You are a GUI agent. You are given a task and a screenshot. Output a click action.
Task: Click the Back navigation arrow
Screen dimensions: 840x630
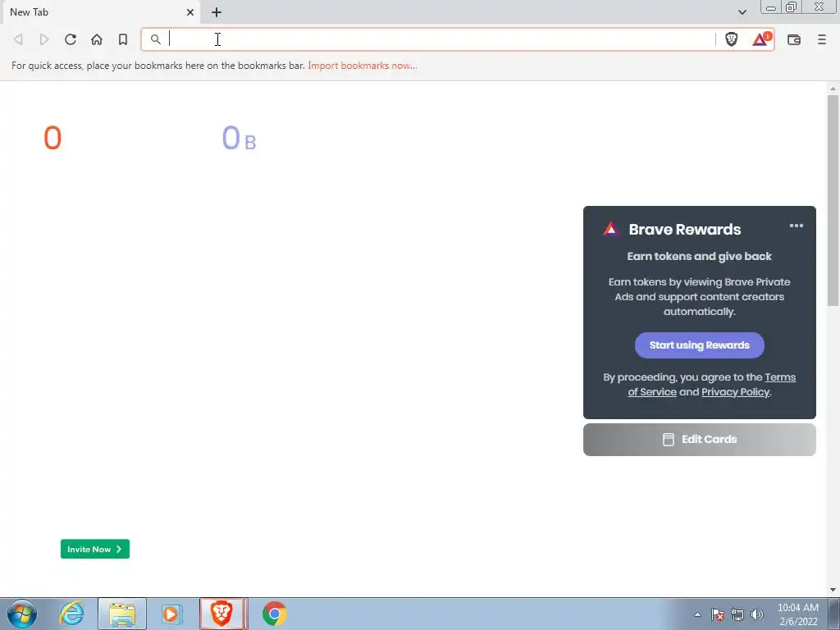[x=18, y=39]
